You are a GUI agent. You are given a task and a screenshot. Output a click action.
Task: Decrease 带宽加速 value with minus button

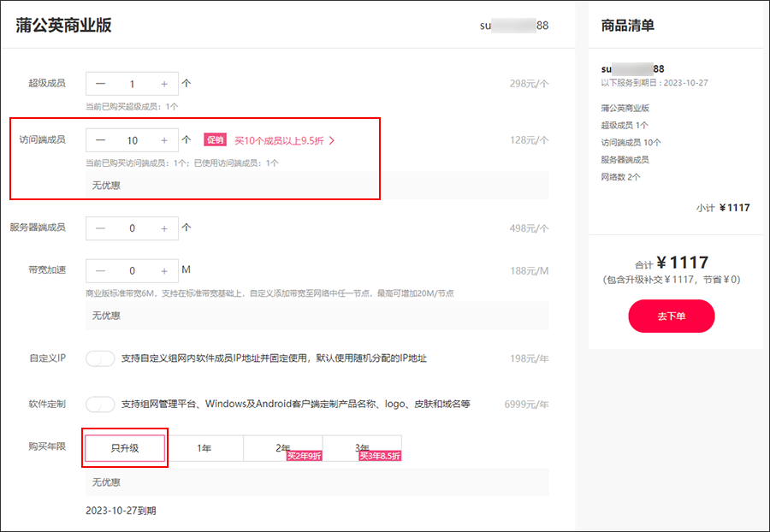[x=100, y=271]
